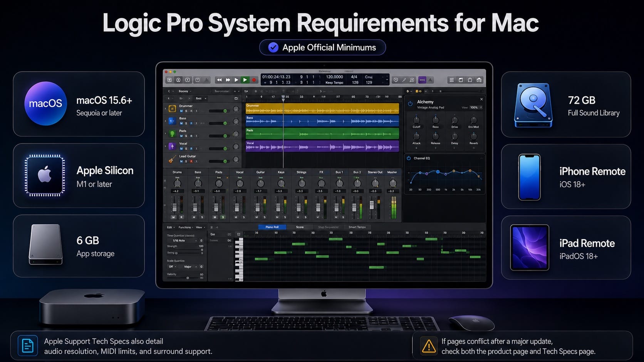Switch to the Smart Tempo tab
Viewport: 644px width, 362px height.
(x=357, y=227)
